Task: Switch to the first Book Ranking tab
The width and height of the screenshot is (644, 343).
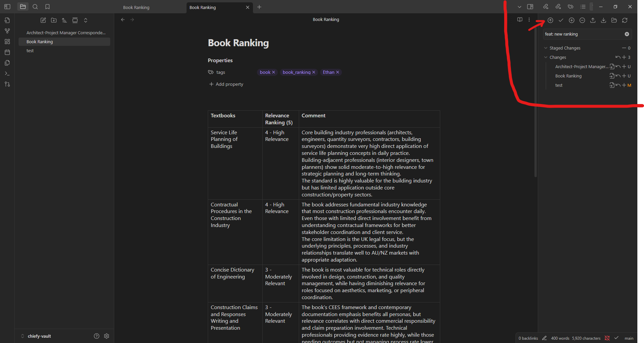Action: coord(136,7)
